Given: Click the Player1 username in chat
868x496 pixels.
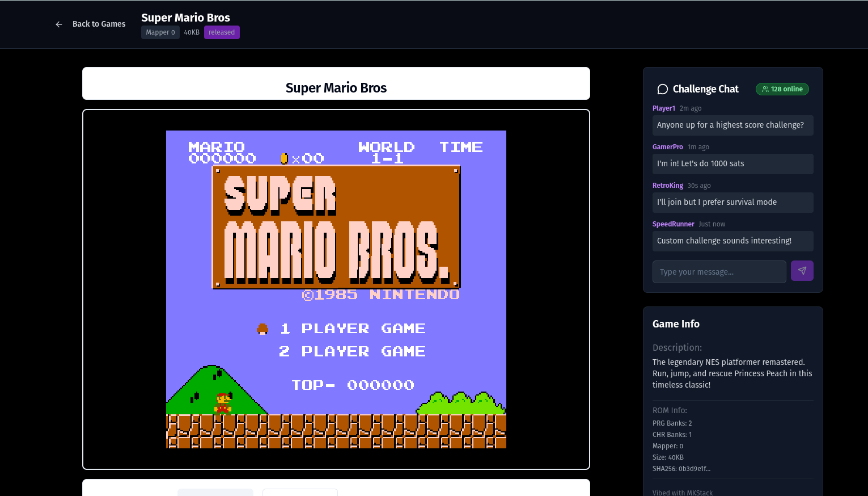Looking at the screenshot, I should [x=663, y=108].
